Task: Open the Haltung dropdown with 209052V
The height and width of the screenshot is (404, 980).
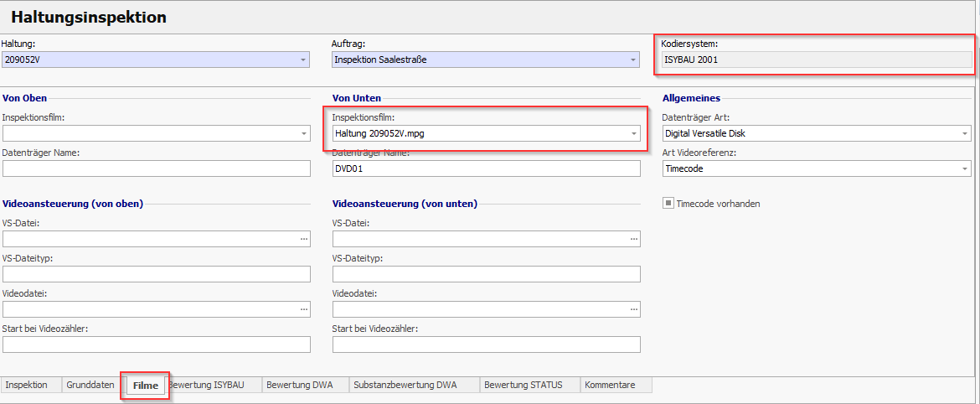Action: coord(302,60)
